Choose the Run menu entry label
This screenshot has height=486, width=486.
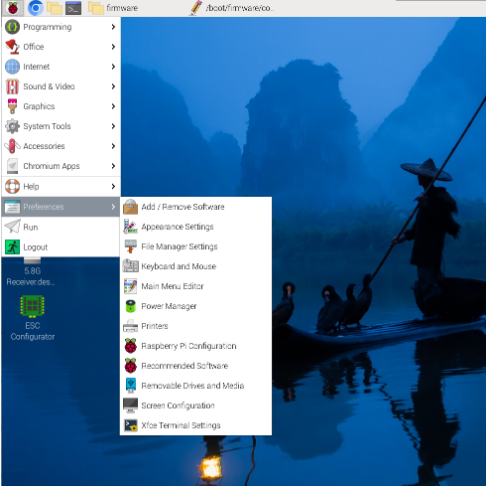pos(31,227)
